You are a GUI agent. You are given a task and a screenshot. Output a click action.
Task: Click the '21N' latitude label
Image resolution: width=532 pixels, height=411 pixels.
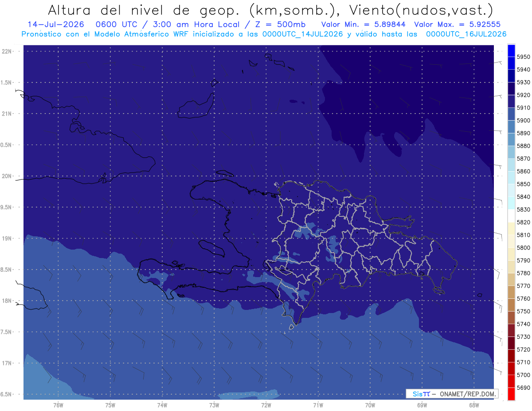pos(7,114)
